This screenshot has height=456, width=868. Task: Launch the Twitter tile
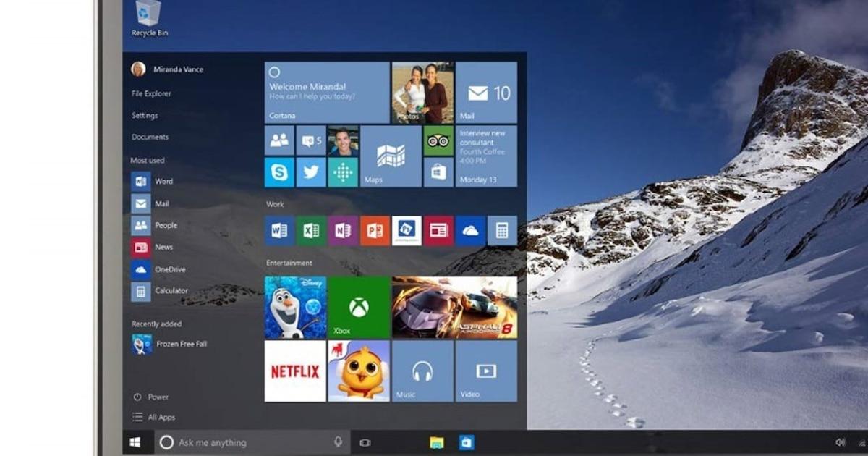click(311, 172)
